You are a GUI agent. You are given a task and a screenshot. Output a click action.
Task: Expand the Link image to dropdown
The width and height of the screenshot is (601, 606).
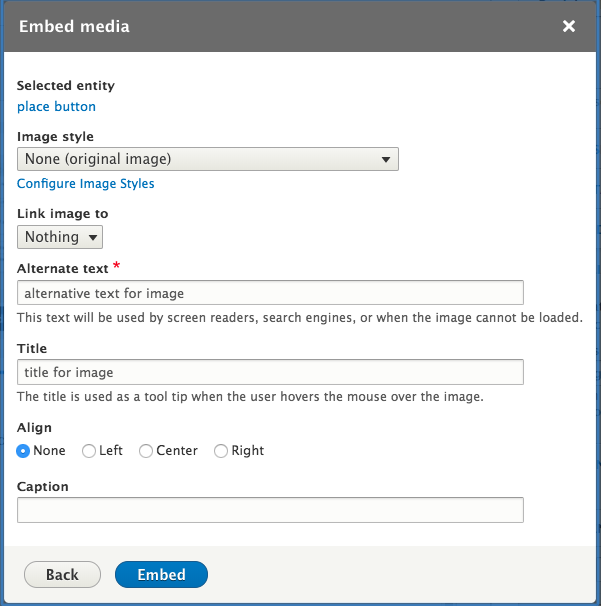tap(60, 237)
